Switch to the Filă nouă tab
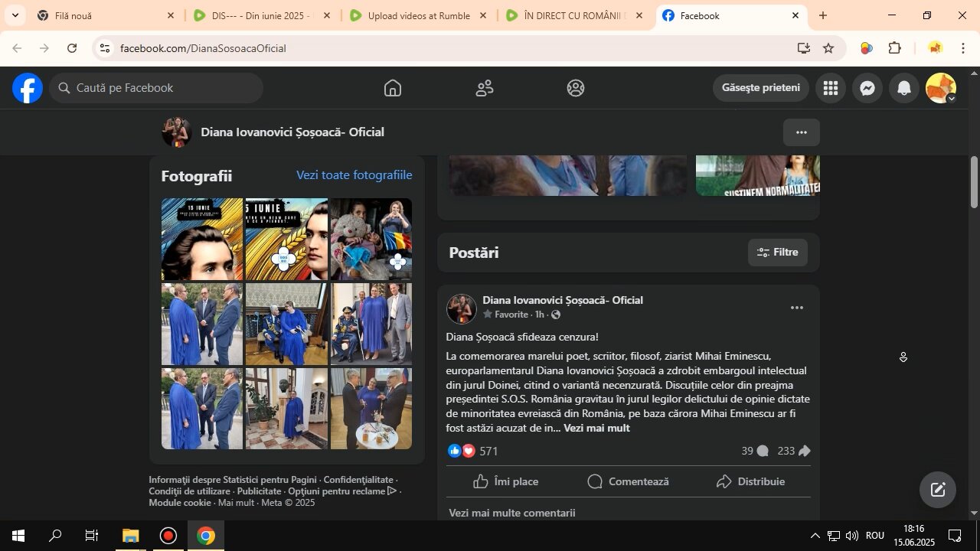The height and width of the screenshot is (551, 980). click(106, 15)
